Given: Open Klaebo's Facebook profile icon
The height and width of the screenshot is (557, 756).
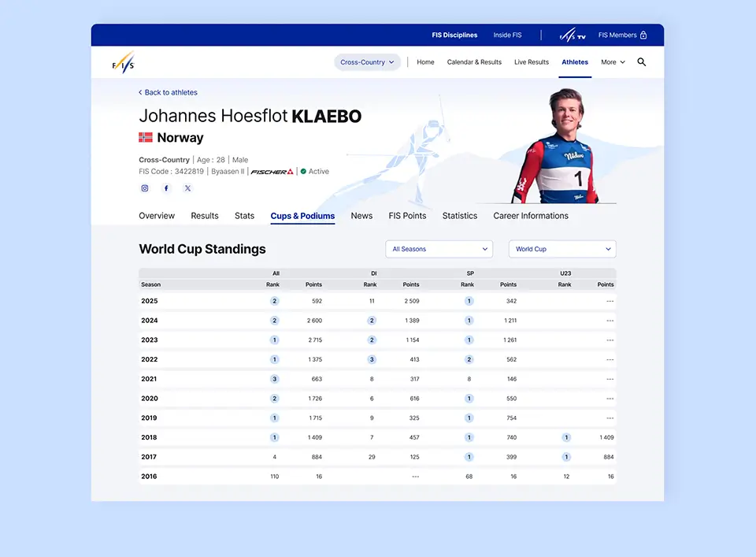Looking at the screenshot, I should (x=166, y=188).
